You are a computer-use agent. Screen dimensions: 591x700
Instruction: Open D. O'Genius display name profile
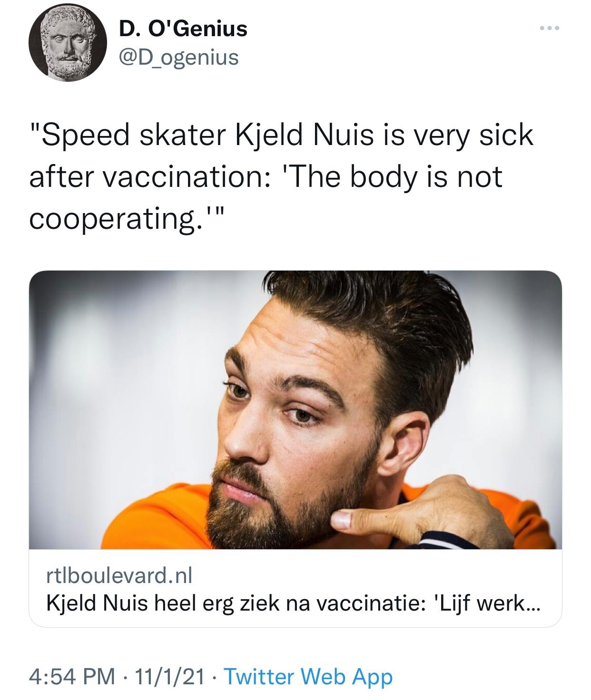[x=183, y=29]
